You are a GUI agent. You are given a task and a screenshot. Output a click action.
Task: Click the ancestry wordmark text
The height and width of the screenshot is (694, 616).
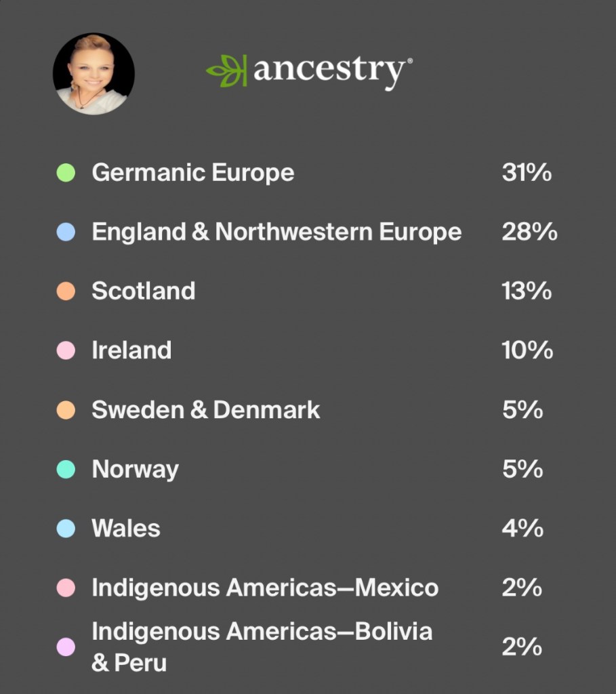pyautogui.click(x=330, y=71)
